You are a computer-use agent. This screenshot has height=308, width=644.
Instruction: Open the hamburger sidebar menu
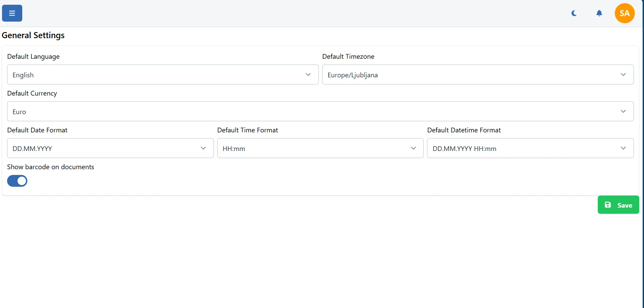point(12,13)
